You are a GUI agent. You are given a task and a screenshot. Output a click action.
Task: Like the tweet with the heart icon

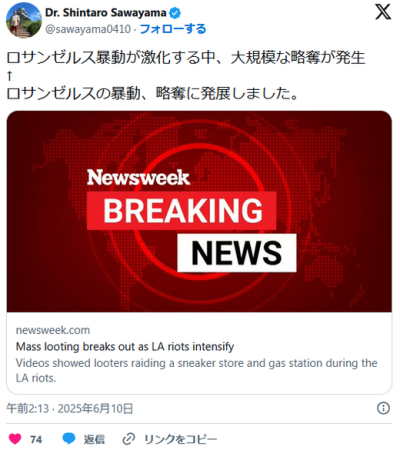(x=15, y=439)
